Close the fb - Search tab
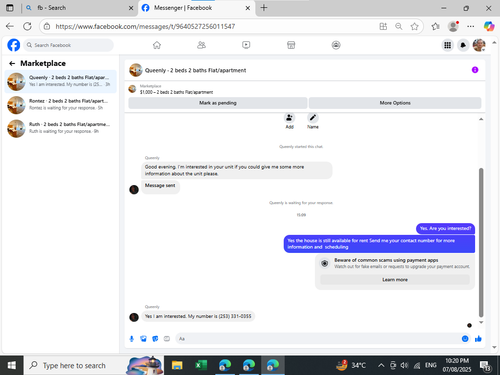 [131, 8]
